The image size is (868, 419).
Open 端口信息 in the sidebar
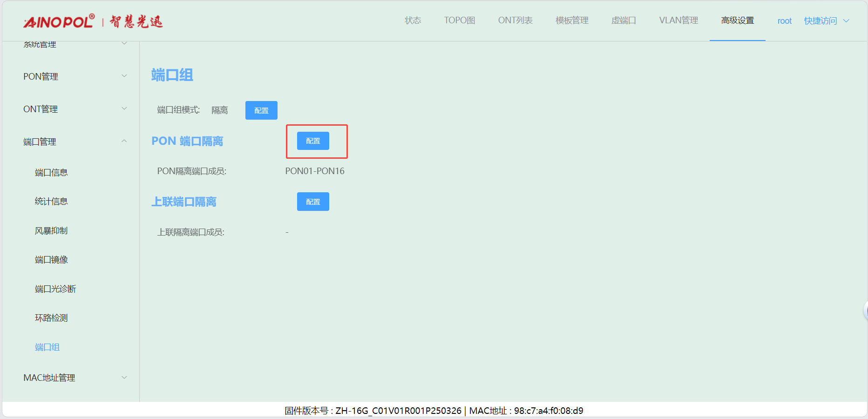click(51, 173)
